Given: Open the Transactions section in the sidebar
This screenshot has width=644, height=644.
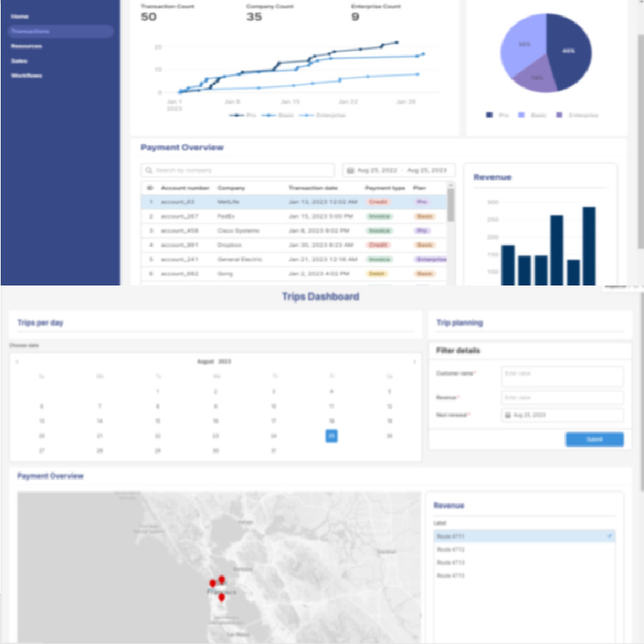Looking at the screenshot, I should (29, 31).
